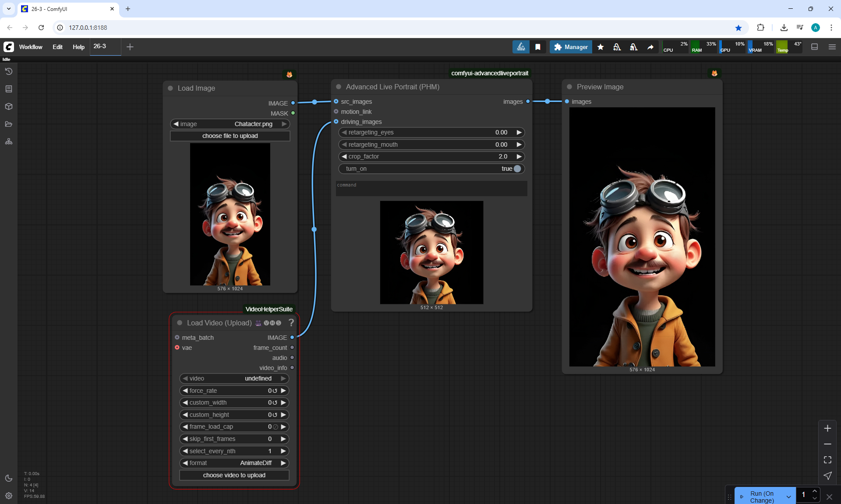Click the fit view canvas icon
The height and width of the screenshot is (504, 841).
coord(827,460)
